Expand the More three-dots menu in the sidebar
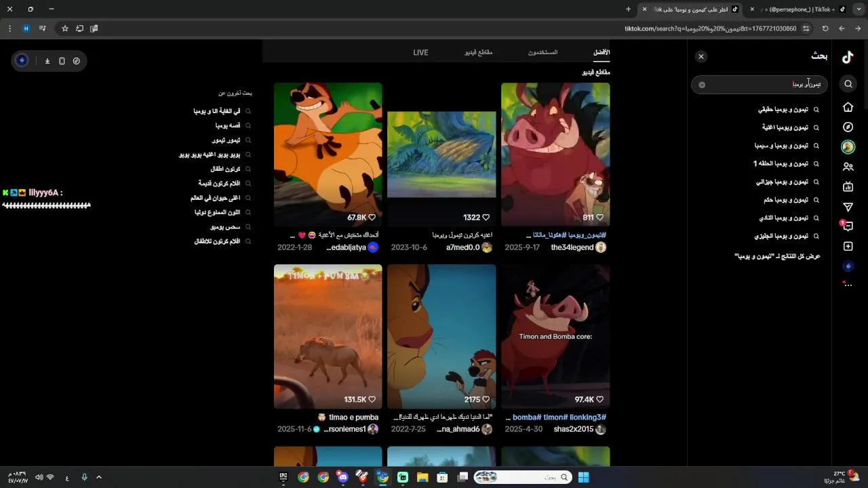The image size is (868, 488). click(848, 285)
